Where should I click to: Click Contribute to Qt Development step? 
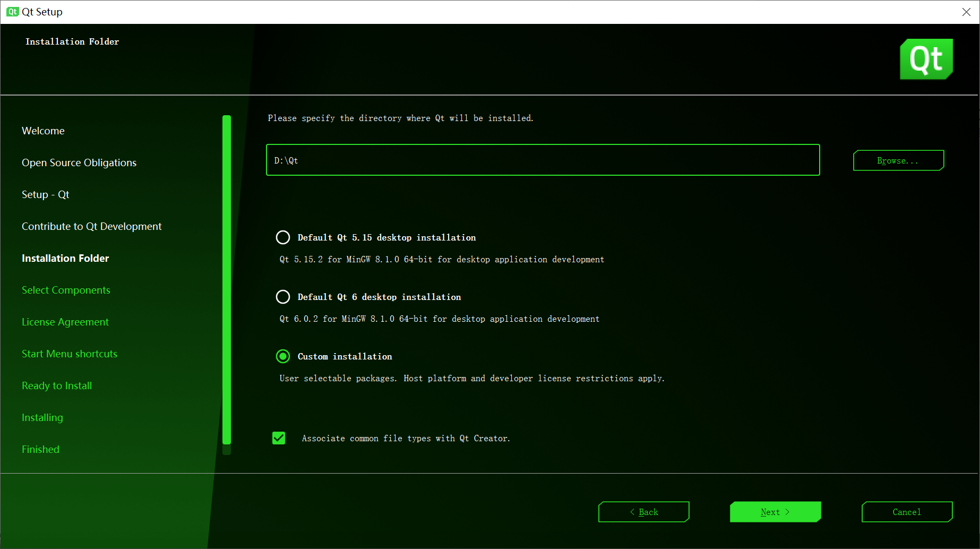pos(91,226)
